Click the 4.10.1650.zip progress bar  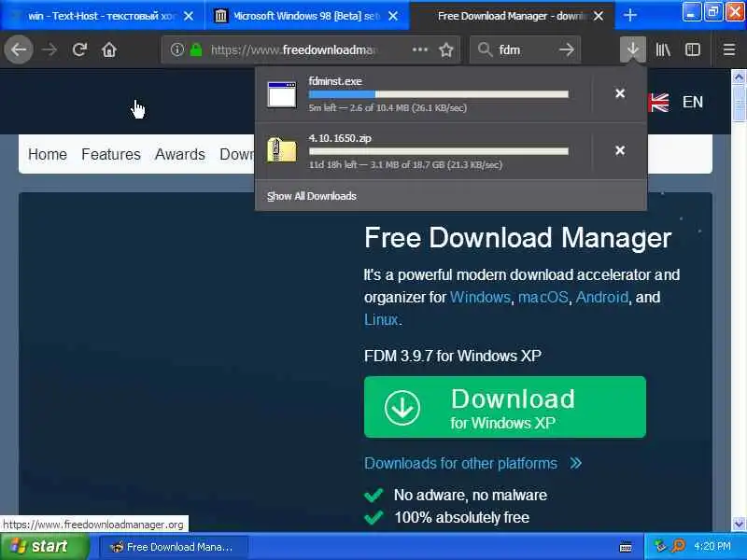[x=438, y=151]
